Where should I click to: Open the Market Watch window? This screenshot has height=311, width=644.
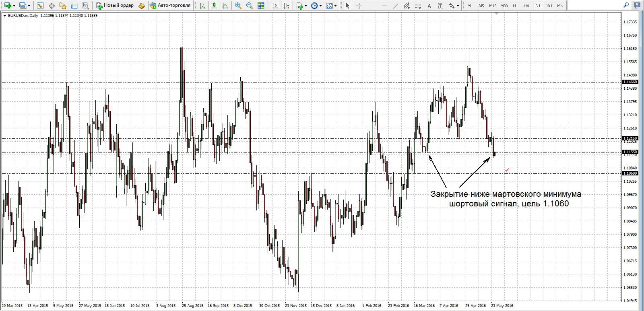coord(40,6)
